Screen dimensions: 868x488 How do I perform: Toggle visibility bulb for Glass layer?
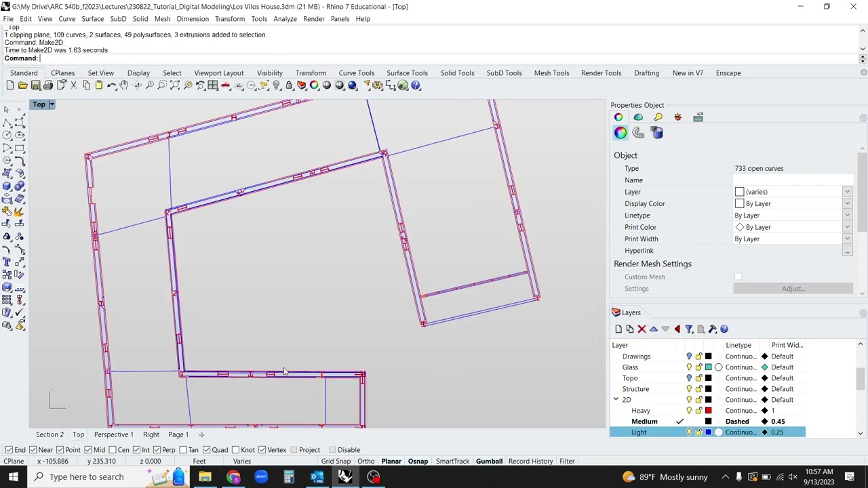tap(689, 367)
